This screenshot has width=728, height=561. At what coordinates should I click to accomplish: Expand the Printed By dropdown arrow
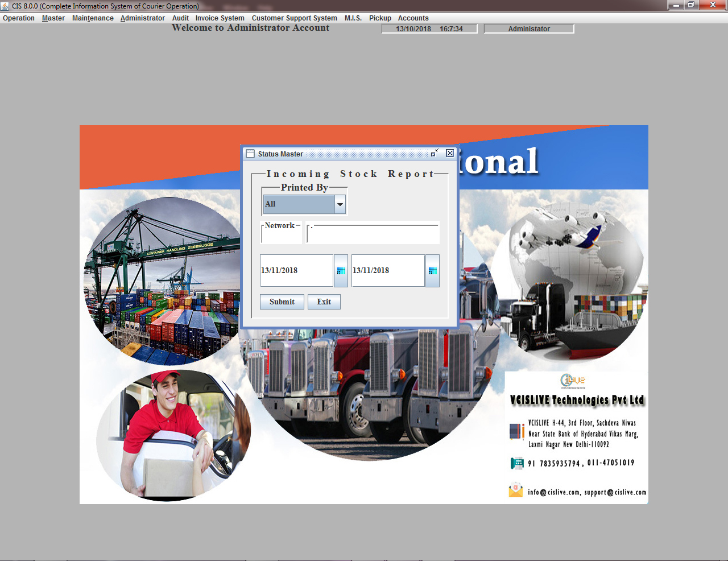click(x=340, y=204)
